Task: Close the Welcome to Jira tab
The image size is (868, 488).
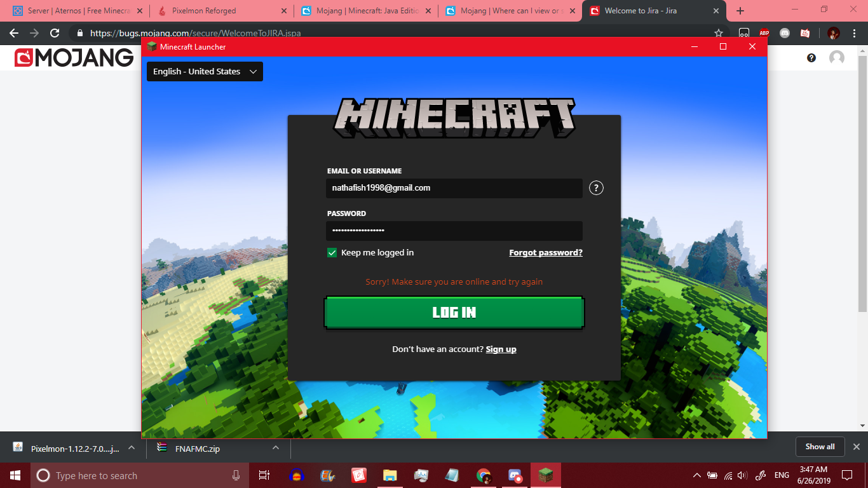Action: pyautogui.click(x=716, y=11)
